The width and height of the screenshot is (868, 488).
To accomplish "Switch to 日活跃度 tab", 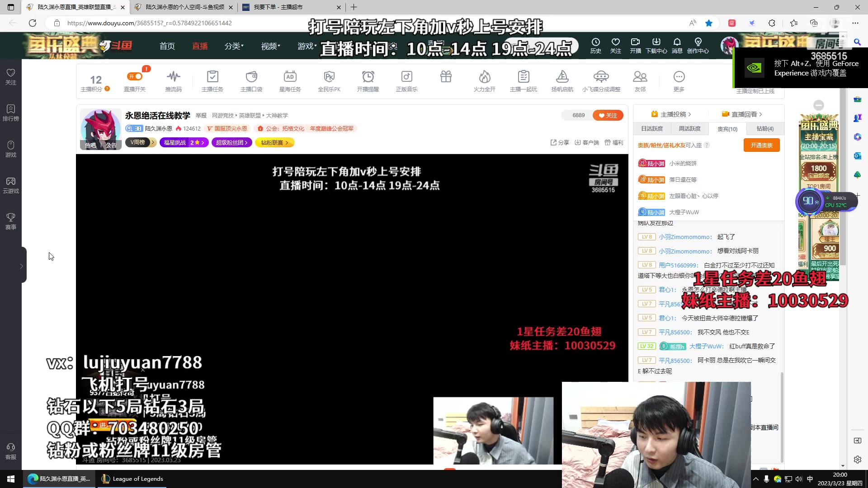I will [x=652, y=129].
